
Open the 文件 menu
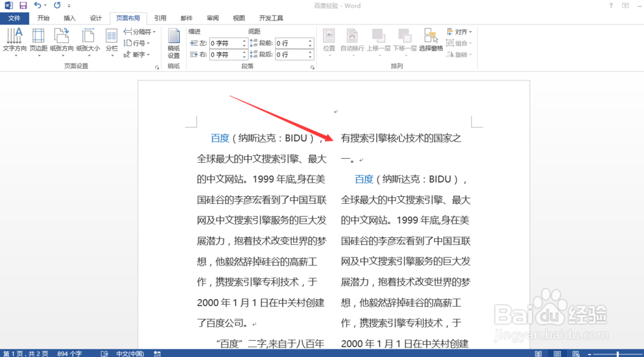click(x=14, y=18)
